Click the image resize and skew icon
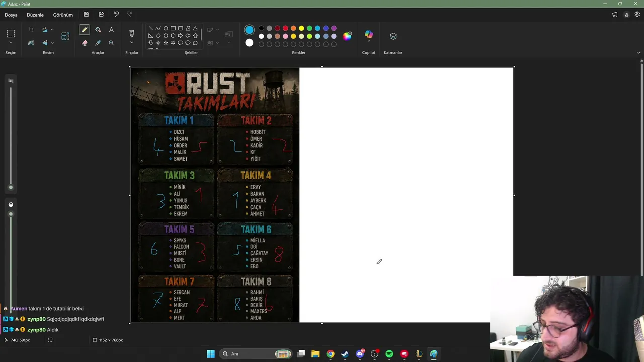644x362 pixels. click(x=65, y=36)
